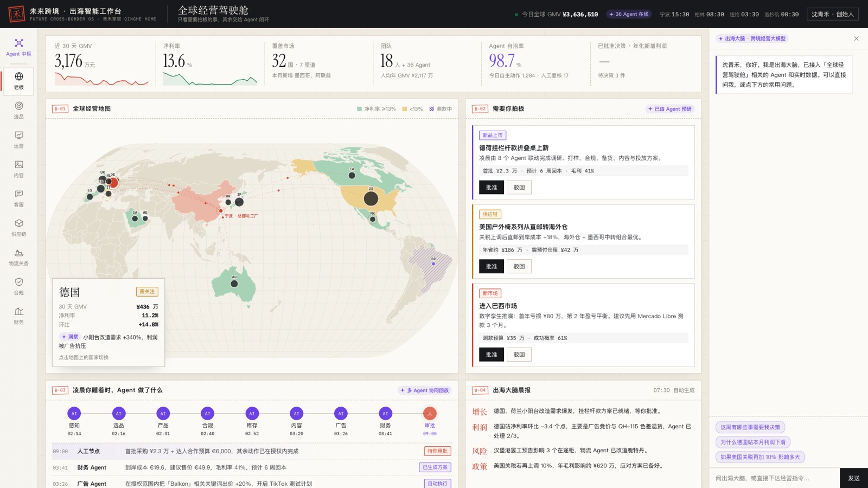This screenshot has height=488, width=868.
Task: Approve the 德荷挂栏杆款折叠桌上新 proposal
Action: point(491,188)
